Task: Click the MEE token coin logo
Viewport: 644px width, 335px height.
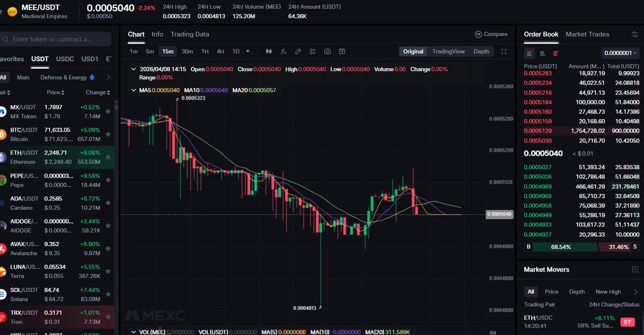Action: (12, 11)
